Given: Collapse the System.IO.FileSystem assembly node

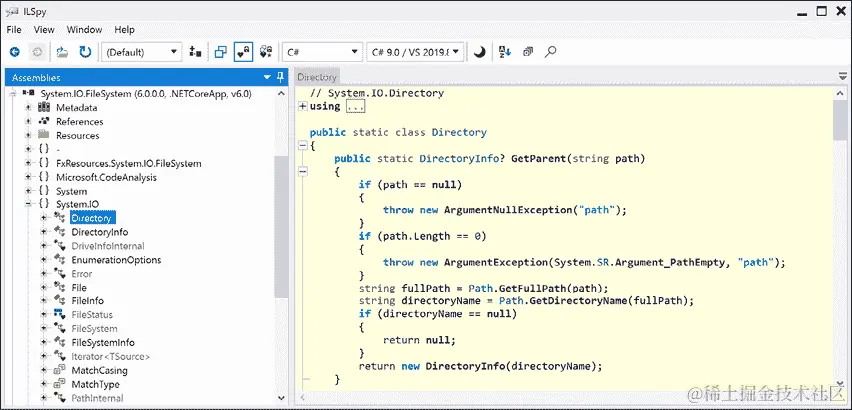Looking at the screenshot, I should click(13, 93).
